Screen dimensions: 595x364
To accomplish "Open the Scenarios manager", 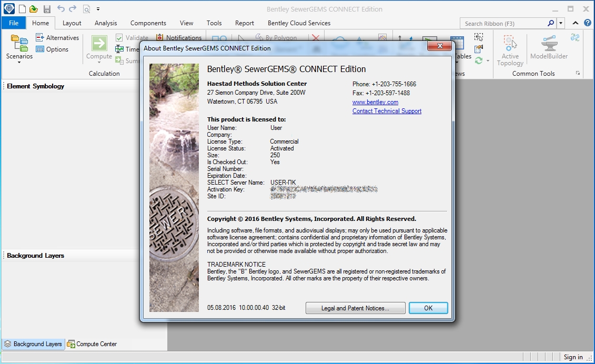I will click(19, 48).
